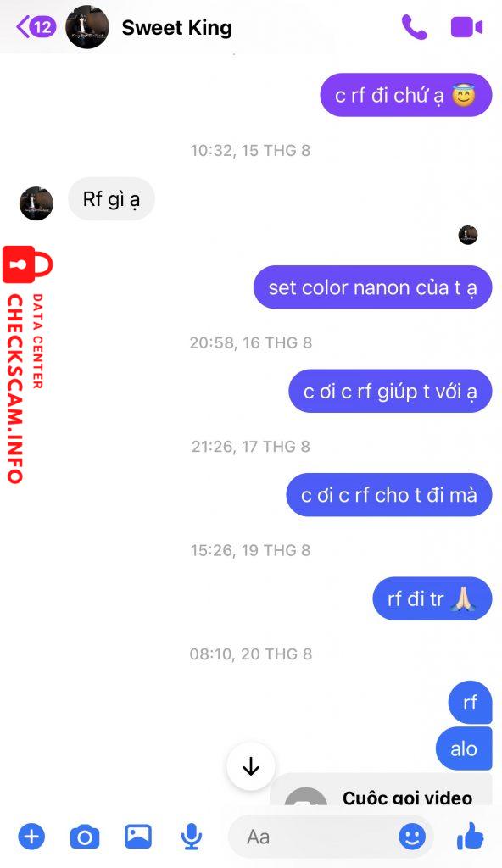Open the photo gallery picker
Viewport: 502px width, 868px height.
tap(138, 836)
